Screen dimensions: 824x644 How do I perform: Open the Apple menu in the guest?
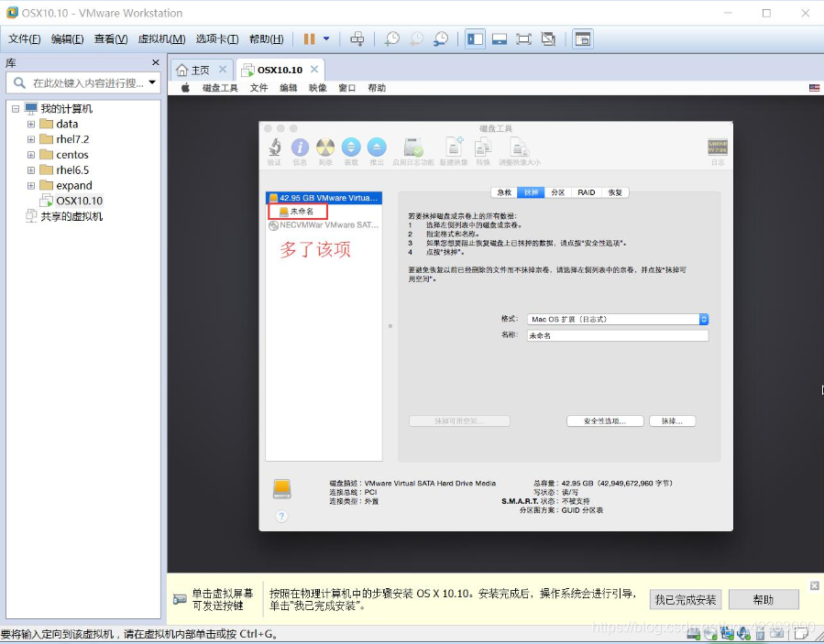pos(185,88)
